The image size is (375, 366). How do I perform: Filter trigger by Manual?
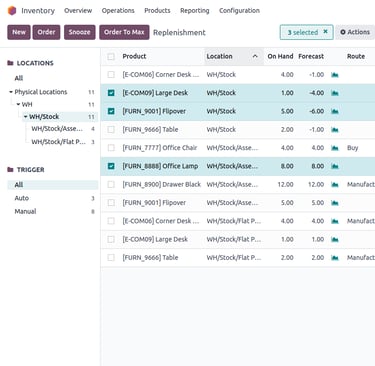pyautogui.click(x=25, y=211)
